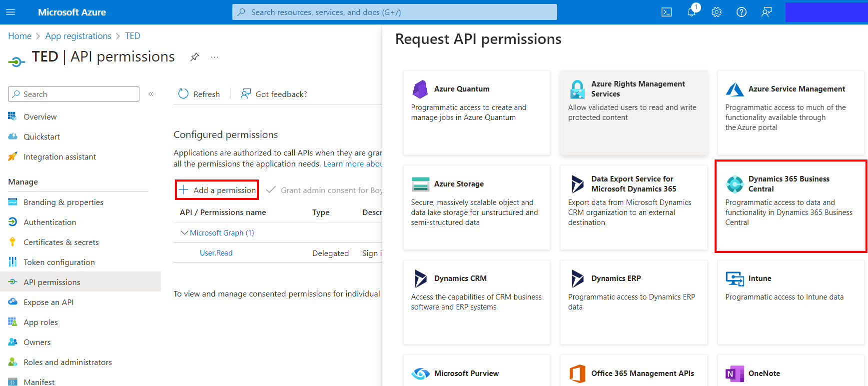The height and width of the screenshot is (386, 868).
Task: Go to Home breadcrumb
Action: [x=19, y=36]
